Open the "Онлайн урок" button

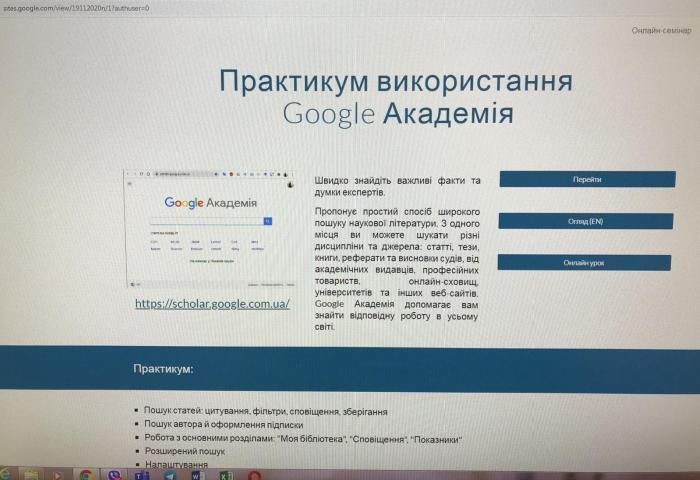pyautogui.click(x=586, y=263)
